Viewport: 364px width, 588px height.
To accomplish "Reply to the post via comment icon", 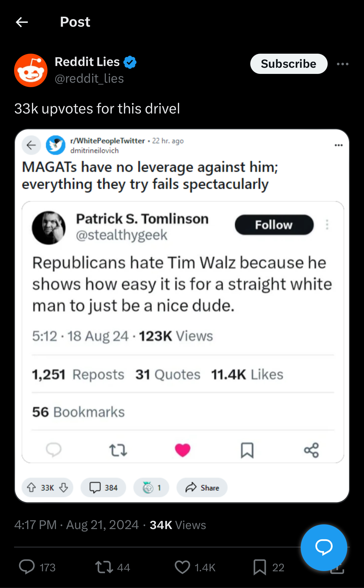I will pyautogui.click(x=27, y=567).
